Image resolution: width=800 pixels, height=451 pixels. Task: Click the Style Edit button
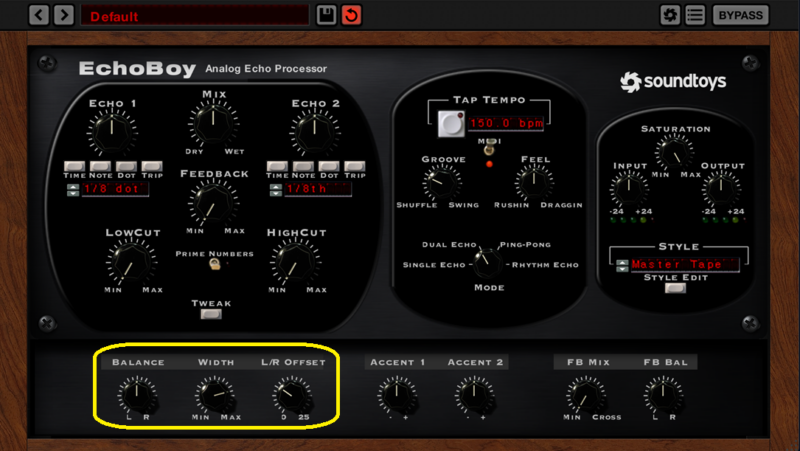[675, 288]
